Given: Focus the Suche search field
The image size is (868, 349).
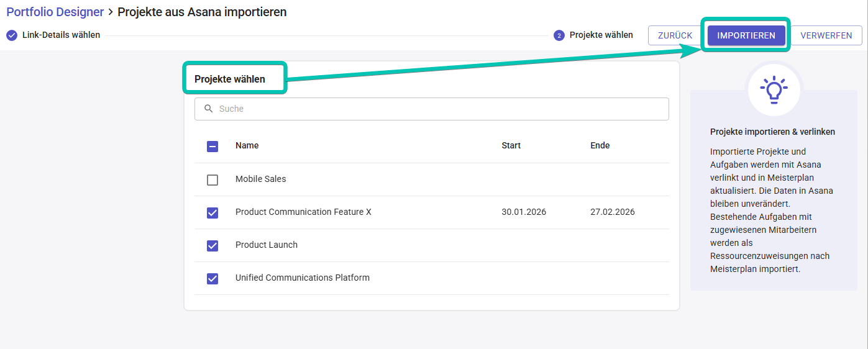Looking at the screenshot, I should 435,109.
